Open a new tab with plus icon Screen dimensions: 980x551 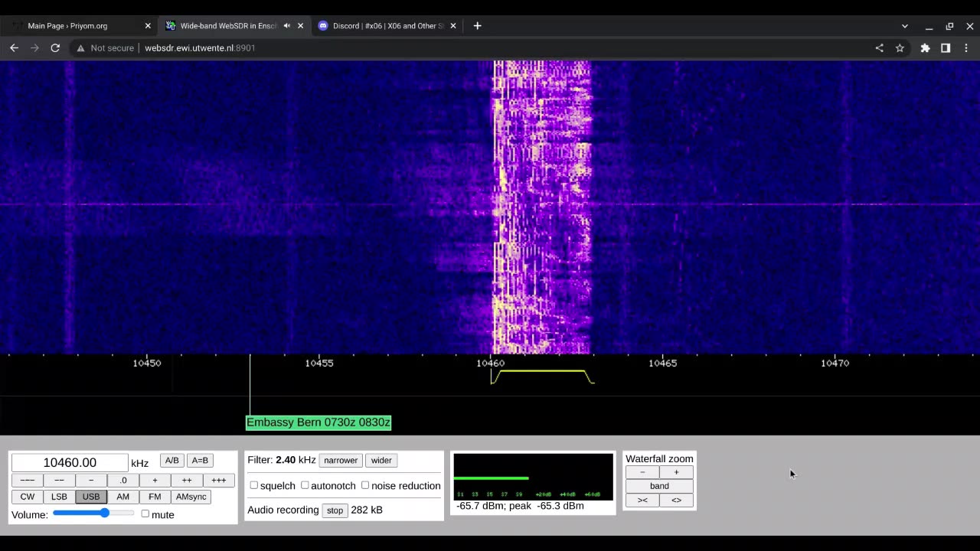(477, 25)
